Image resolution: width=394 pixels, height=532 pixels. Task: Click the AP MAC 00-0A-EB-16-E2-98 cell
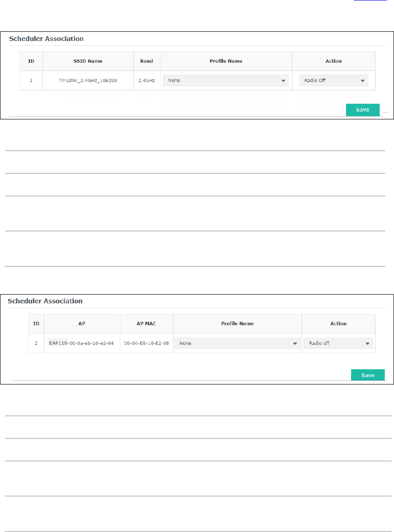[146, 343]
